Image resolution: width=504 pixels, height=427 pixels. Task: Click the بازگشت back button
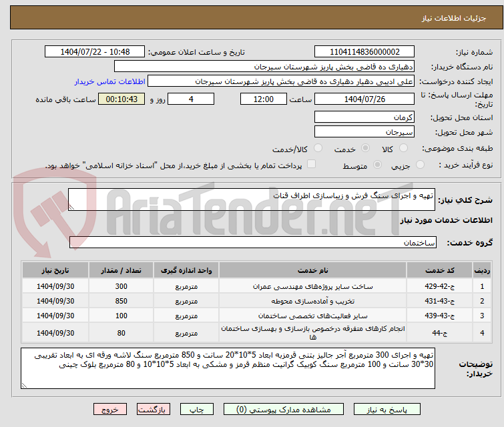(154, 410)
